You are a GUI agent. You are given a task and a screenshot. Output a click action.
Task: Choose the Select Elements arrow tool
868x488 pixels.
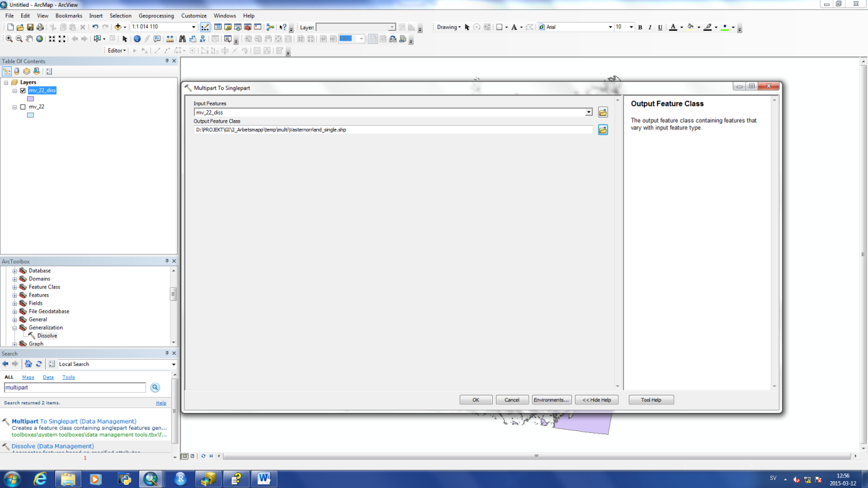click(125, 39)
